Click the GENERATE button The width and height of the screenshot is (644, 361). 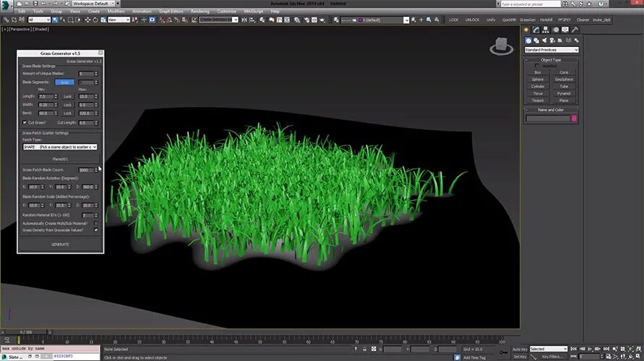click(x=60, y=245)
